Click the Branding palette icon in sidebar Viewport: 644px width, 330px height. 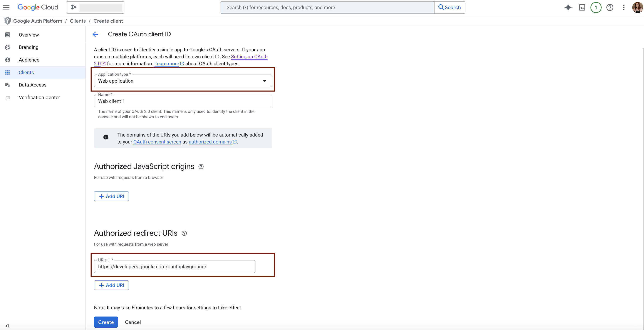pyautogui.click(x=8, y=47)
